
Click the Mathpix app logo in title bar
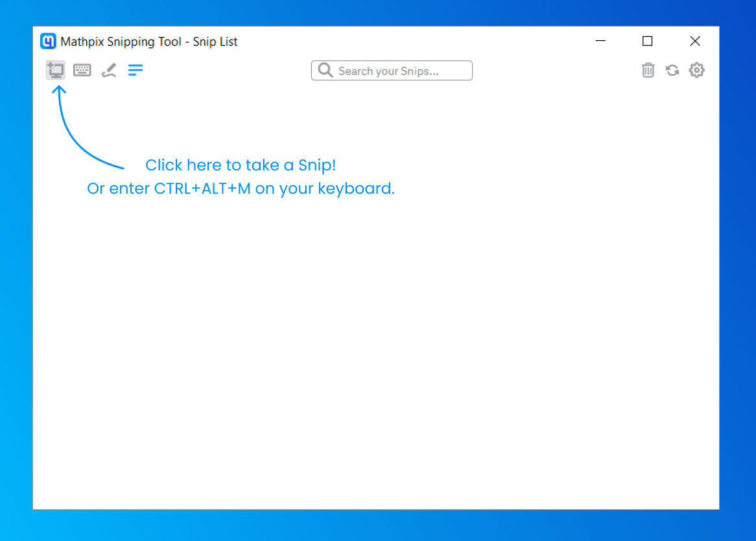click(x=48, y=41)
